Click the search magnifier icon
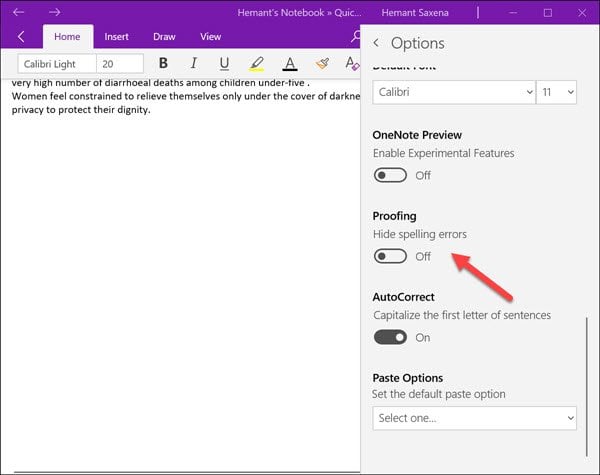 point(356,36)
